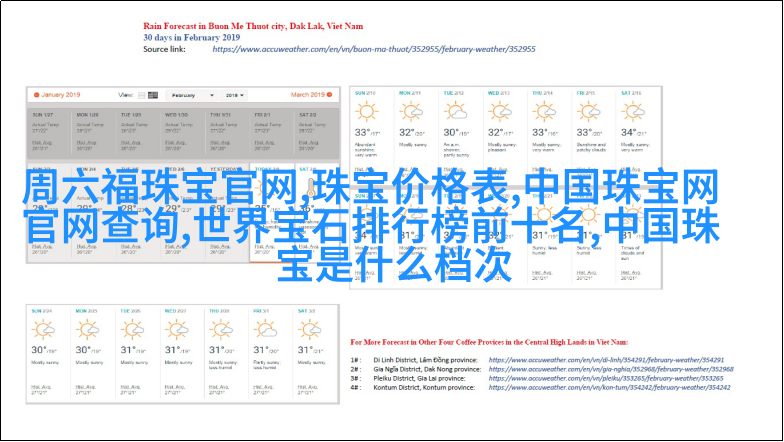This screenshot has height=442, width=784.
Task: Click the WED 2/27 weather icon
Action: click(176, 330)
